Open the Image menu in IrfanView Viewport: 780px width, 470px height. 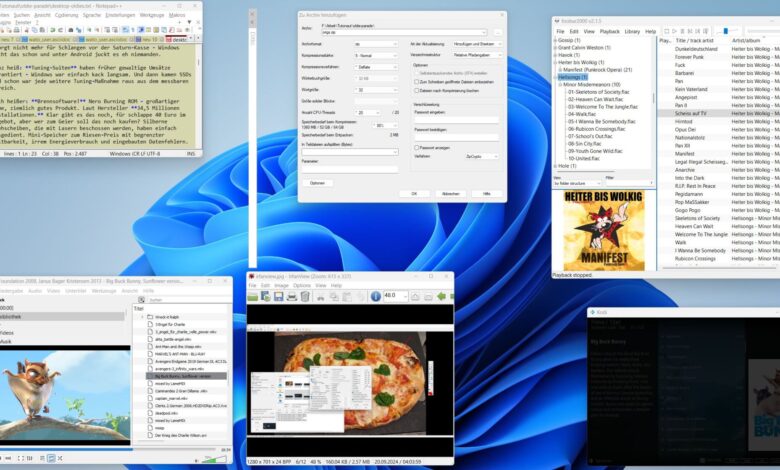(x=282, y=285)
